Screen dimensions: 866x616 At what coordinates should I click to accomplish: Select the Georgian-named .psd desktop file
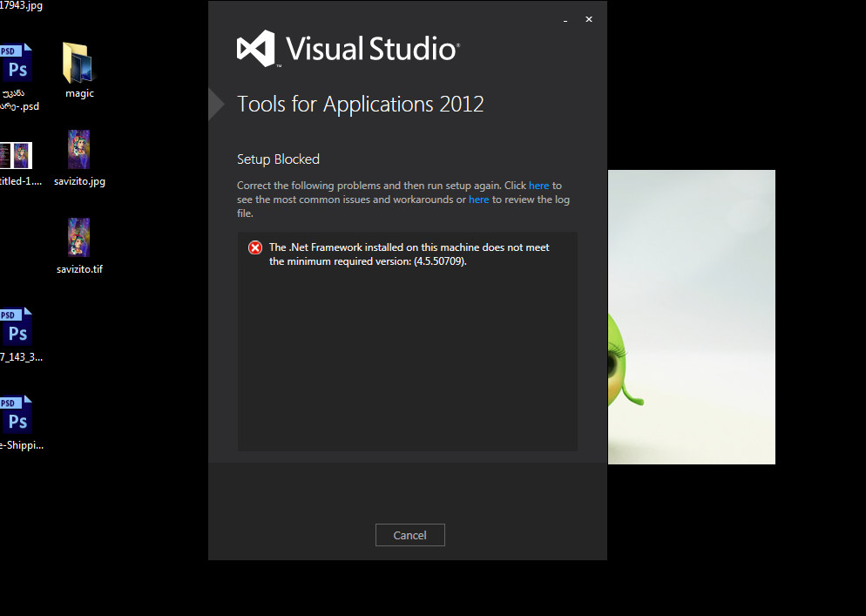pyautogui.click(x=17, y=78)
